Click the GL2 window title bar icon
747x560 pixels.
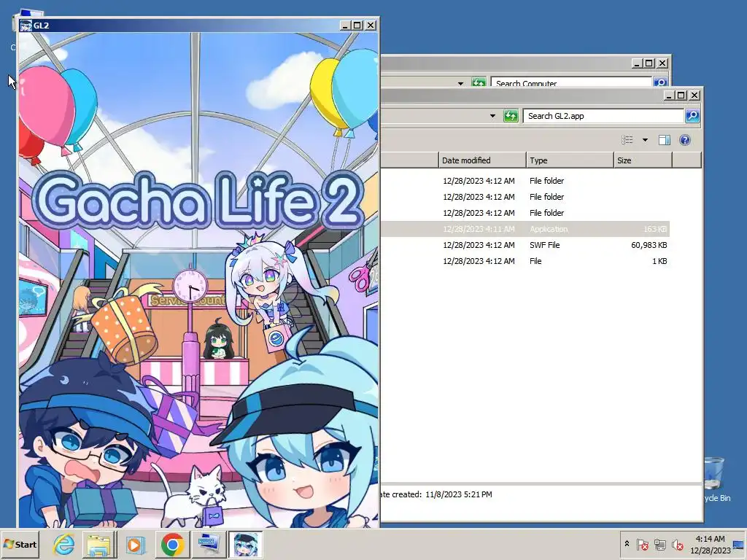[26, 26]
